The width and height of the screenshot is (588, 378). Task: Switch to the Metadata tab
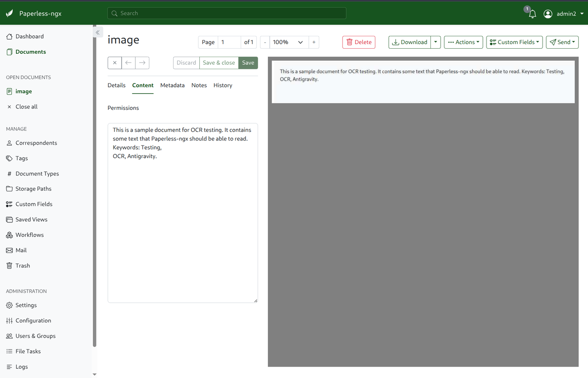pos(172,85)
